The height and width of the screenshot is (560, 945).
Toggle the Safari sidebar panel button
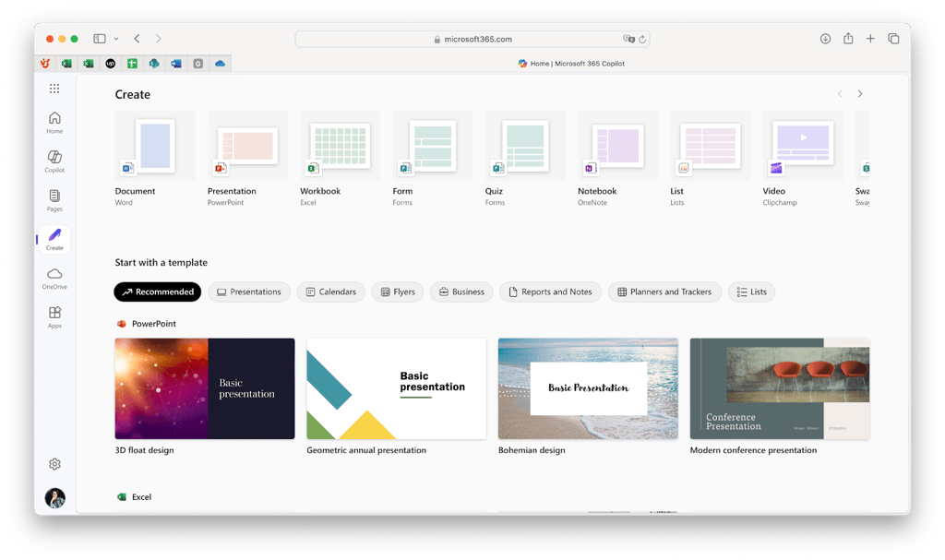pos(100,39)
